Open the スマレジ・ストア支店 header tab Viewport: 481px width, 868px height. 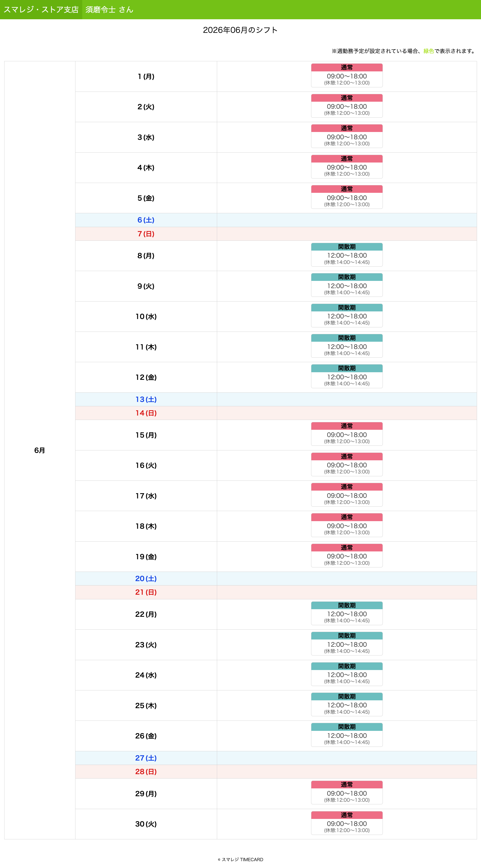point(41,9)
